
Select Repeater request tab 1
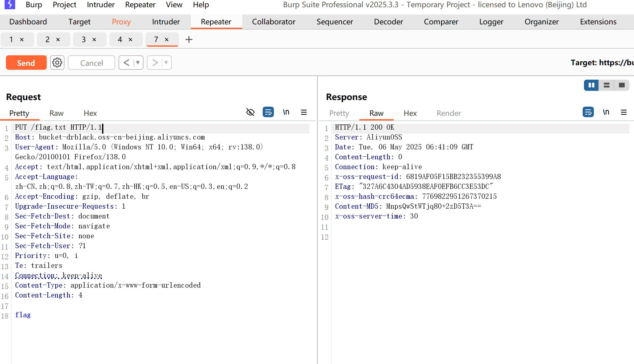[x=11, y=39]
